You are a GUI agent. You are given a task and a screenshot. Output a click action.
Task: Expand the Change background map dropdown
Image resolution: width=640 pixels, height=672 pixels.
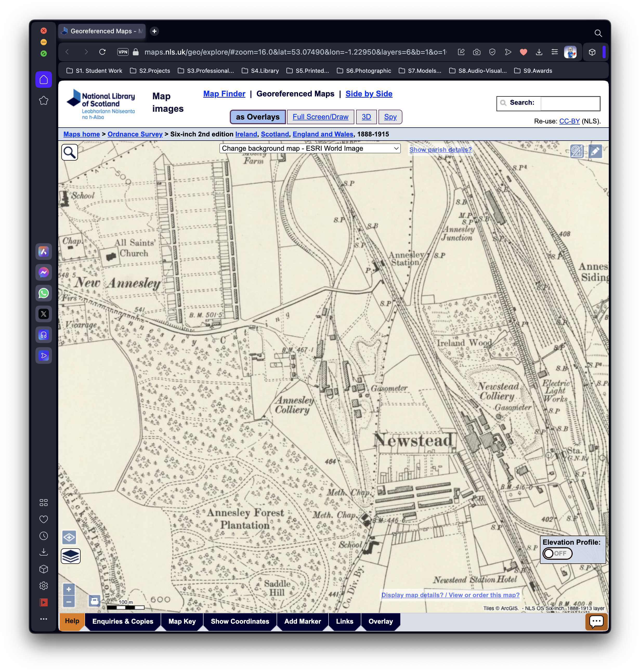click(310, 148)
